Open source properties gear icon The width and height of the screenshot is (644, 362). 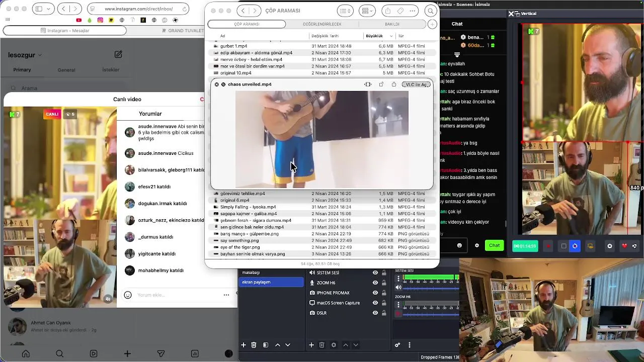point(334,345)
